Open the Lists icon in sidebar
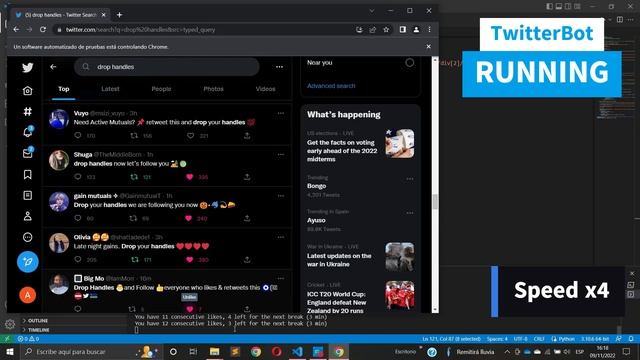Viewport: 640px width, 360px height. tap(28, 196)
